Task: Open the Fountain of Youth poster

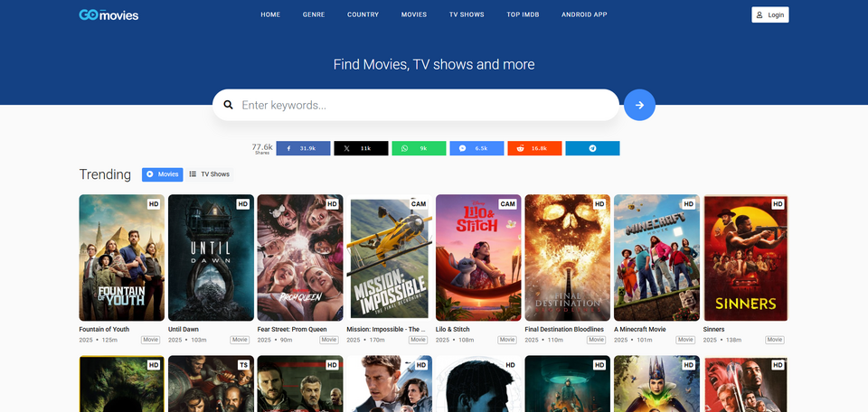Action: pos(122,257)
